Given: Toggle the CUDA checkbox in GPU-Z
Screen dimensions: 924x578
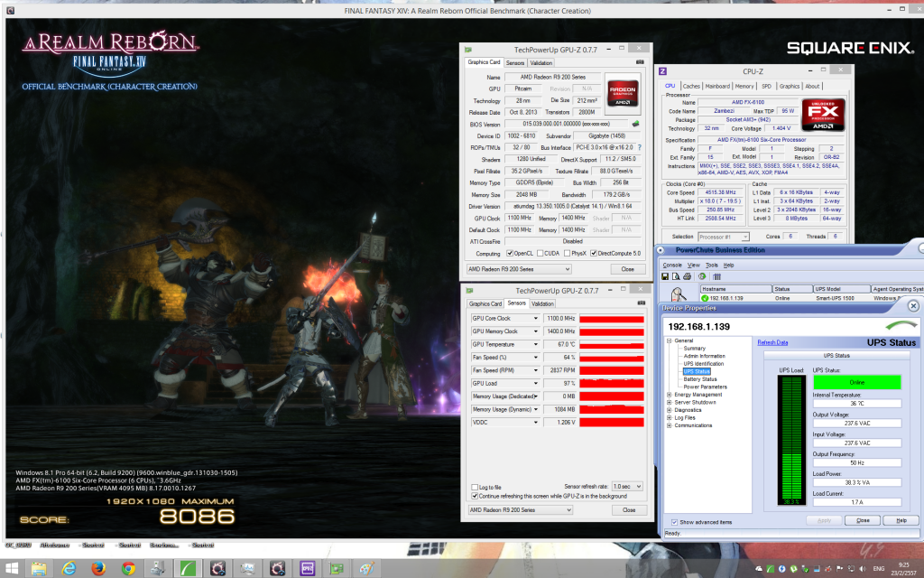Looking at the screenshot, I should [x=540, y=254].
